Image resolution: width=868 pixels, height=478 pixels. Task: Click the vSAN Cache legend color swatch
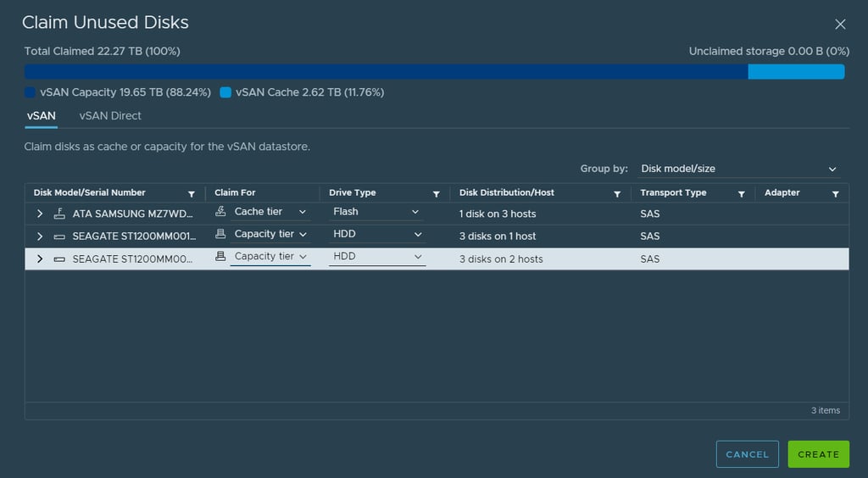(x=225, y=92)
